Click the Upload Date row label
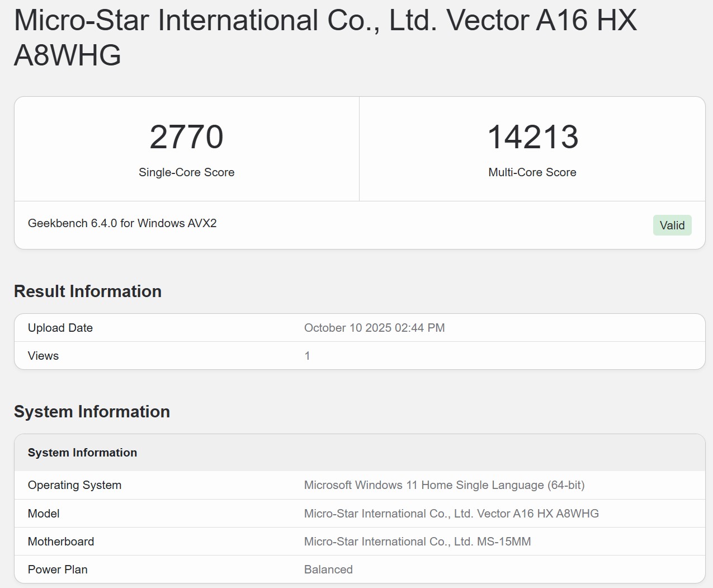The image size is (713, 588). coord(60,328)
